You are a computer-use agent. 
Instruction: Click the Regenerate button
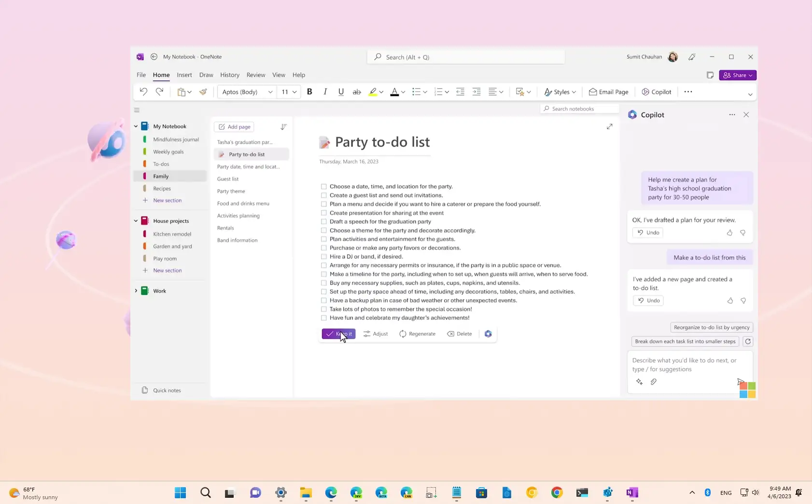pyautogui.click(x=417, y=333)
